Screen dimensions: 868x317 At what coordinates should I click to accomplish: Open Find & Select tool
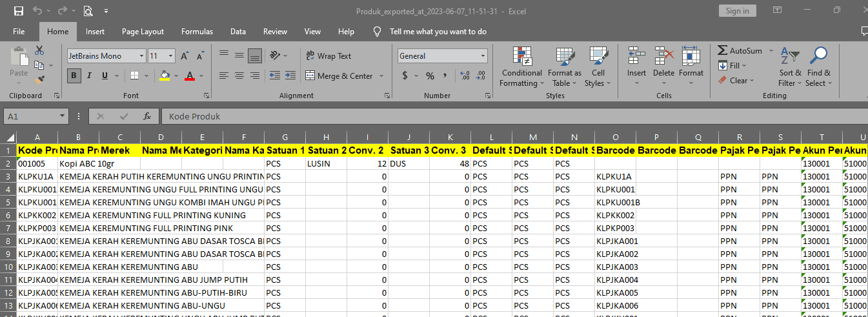tap(818, 66)
